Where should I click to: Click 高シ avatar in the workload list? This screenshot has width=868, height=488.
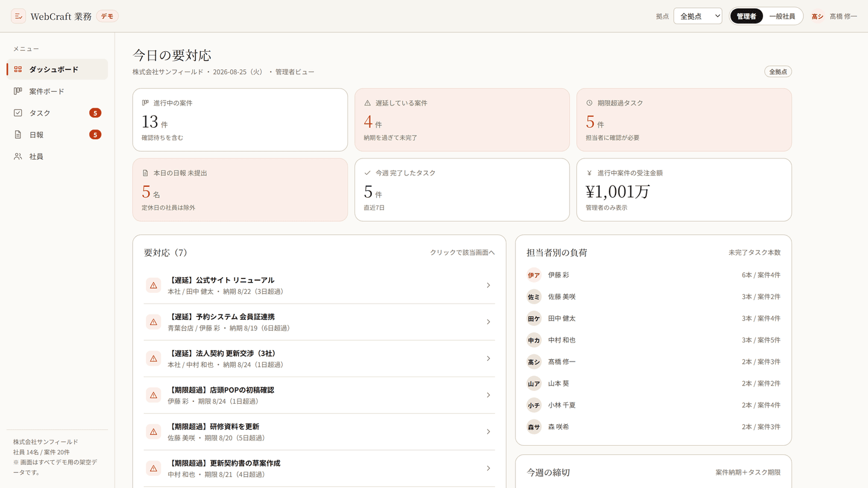tap(534, 361)
